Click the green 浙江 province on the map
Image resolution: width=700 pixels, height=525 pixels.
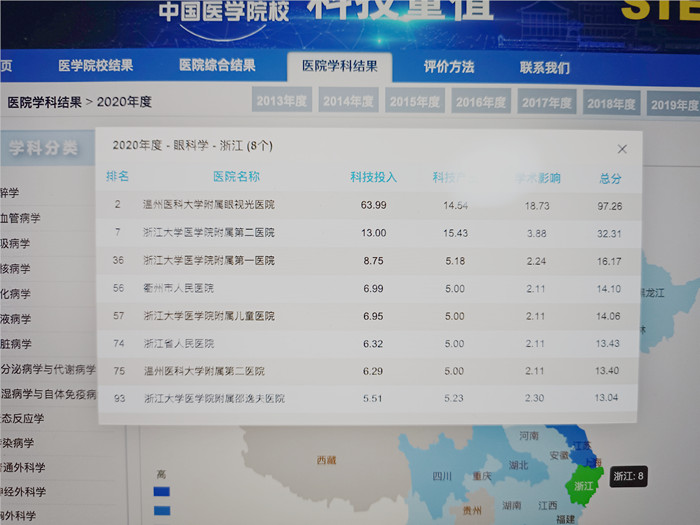(583, 488)
